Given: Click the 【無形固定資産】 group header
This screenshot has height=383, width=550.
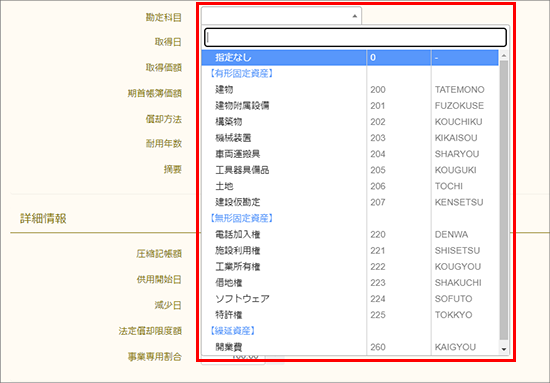Looking at the screenshot, I should (x=241, y=218).
